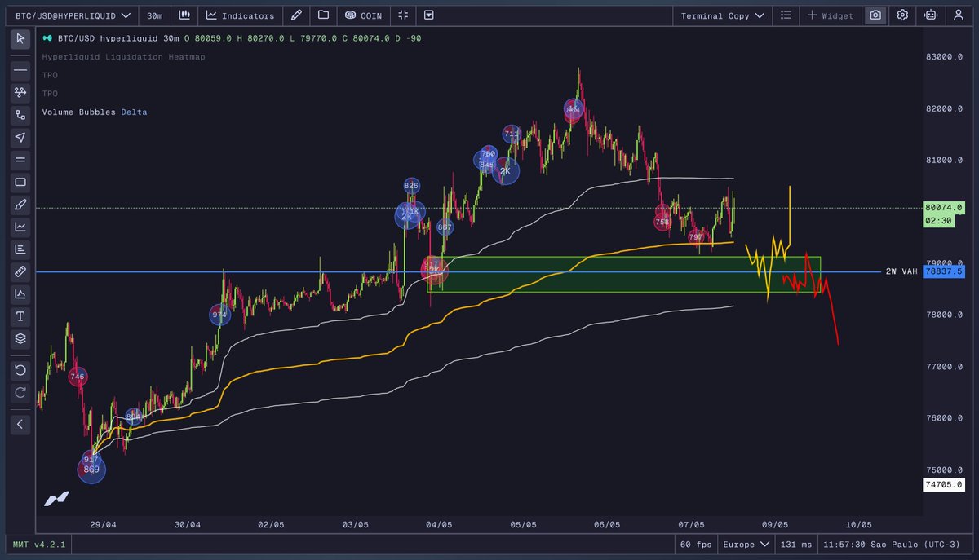
Task: Open the Terminal Copy layout dropdown
Action: [x=722, y=15]
